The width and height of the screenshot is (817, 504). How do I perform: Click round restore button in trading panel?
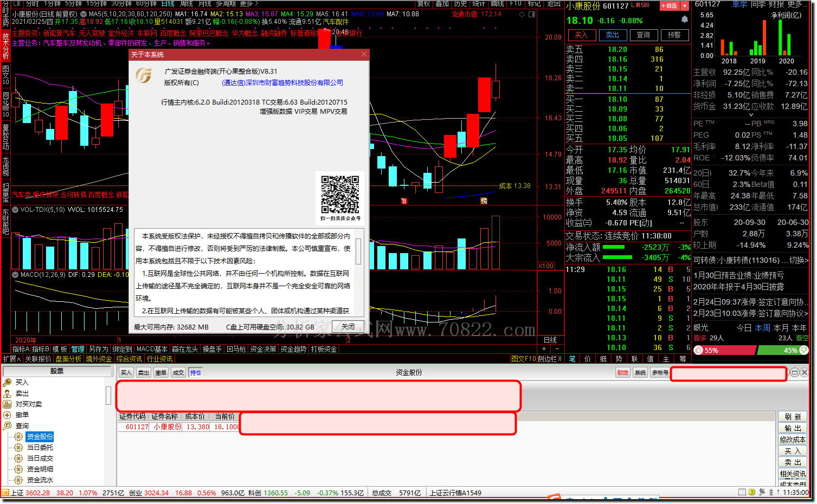795,372
